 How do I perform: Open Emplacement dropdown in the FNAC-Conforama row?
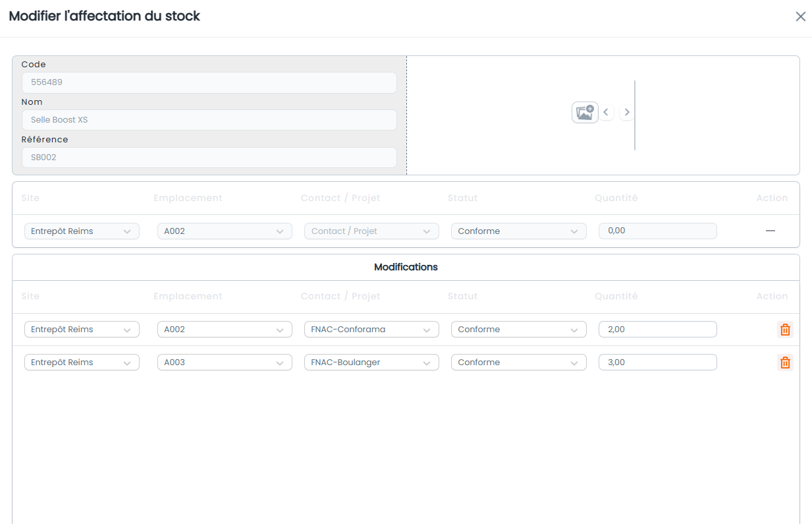click(225, 330)
